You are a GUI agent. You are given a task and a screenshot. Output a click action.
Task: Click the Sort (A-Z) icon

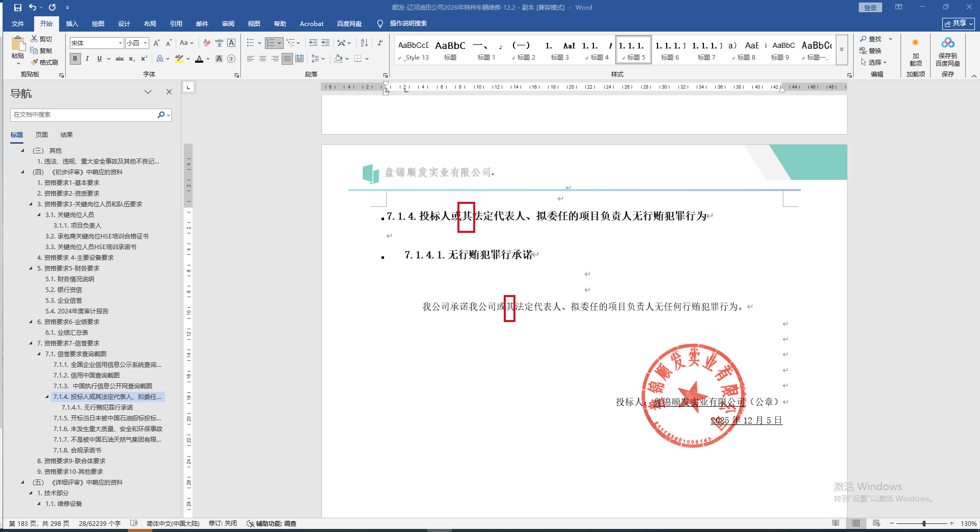click(x=364, y=43)
